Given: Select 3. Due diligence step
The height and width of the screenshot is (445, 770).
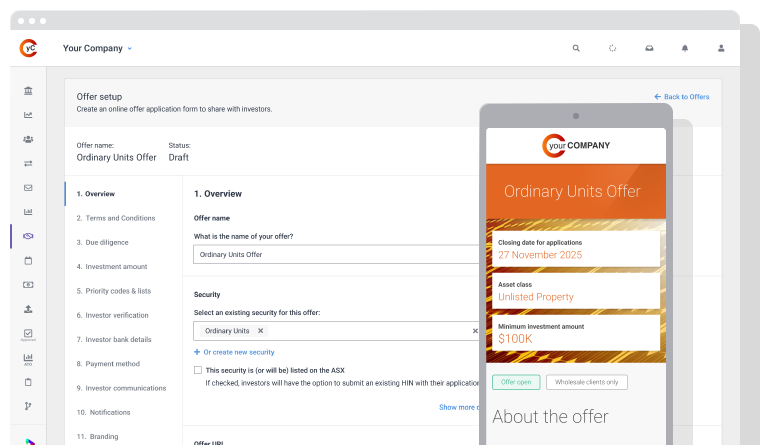Looking at the screenshot, I should pos(102,242).
